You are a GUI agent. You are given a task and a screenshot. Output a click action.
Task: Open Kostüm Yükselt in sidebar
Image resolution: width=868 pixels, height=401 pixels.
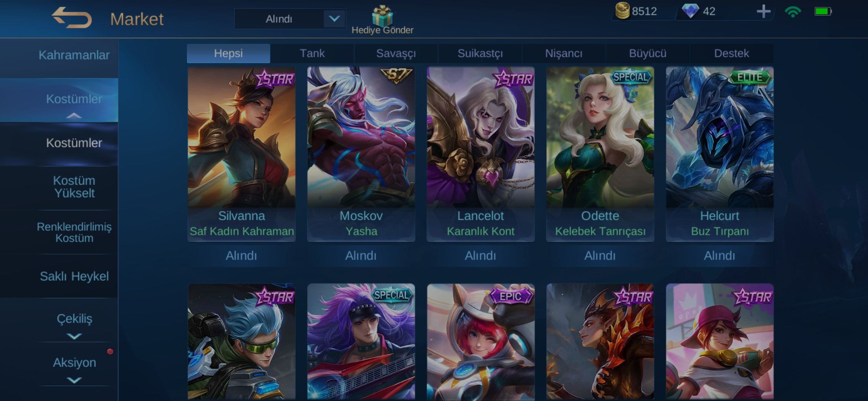pyautogui.click(x=74, y=187)
